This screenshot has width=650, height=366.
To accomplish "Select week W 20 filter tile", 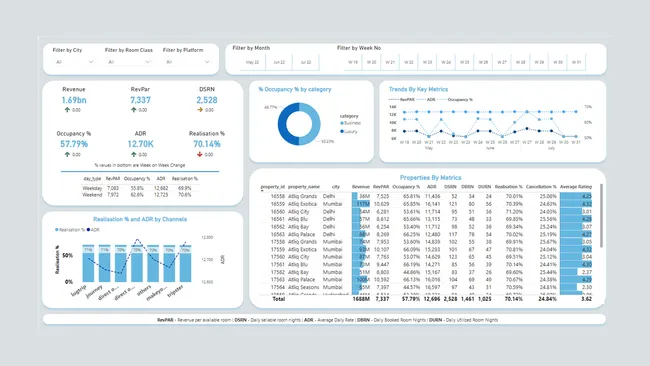I will pos(371,62).
